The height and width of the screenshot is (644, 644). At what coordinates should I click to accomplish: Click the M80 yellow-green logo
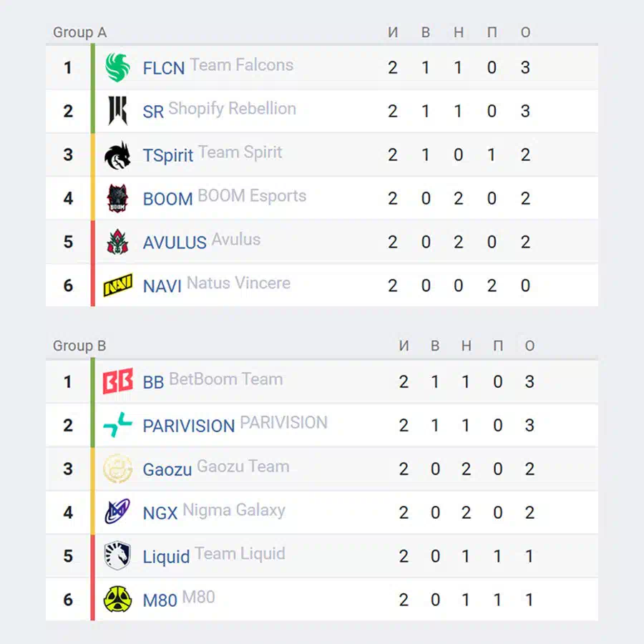tap(117, 599)
